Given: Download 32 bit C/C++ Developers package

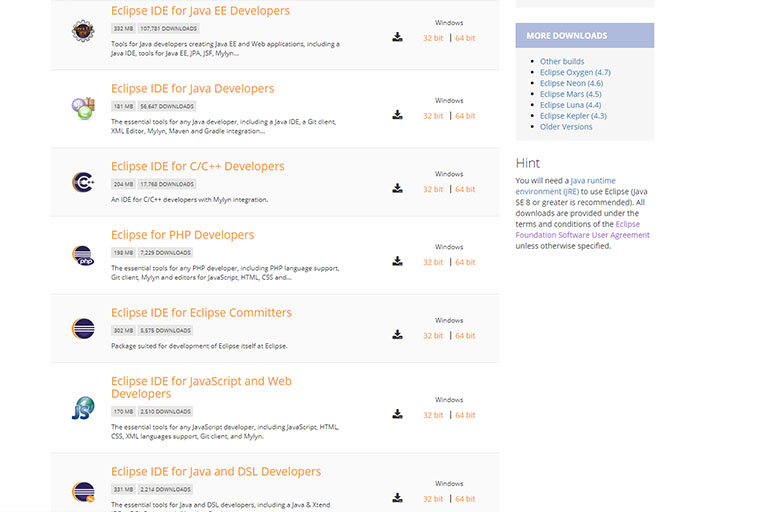Looking at the screenshot, I should (x=433, y=189).
